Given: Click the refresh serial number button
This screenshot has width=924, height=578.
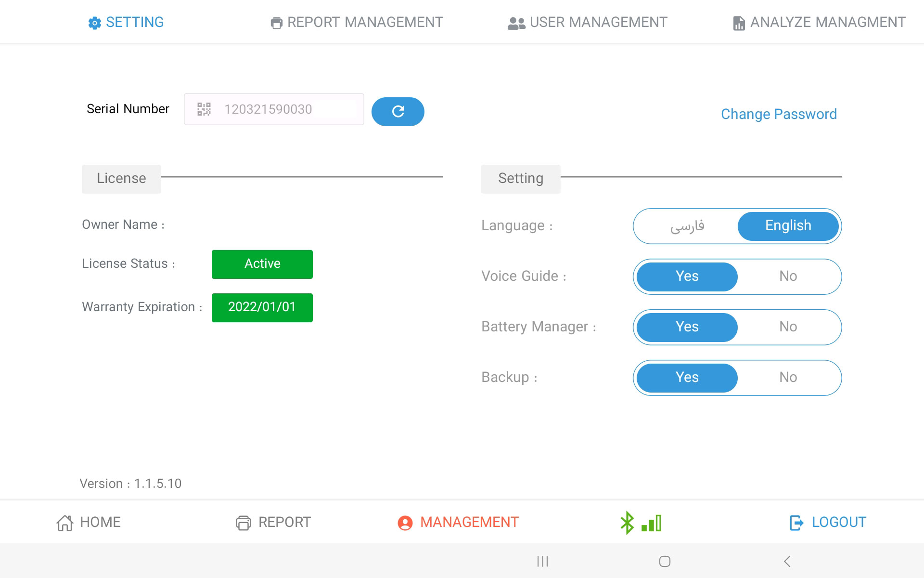Looking at the screenshot, I should (398, 112).
